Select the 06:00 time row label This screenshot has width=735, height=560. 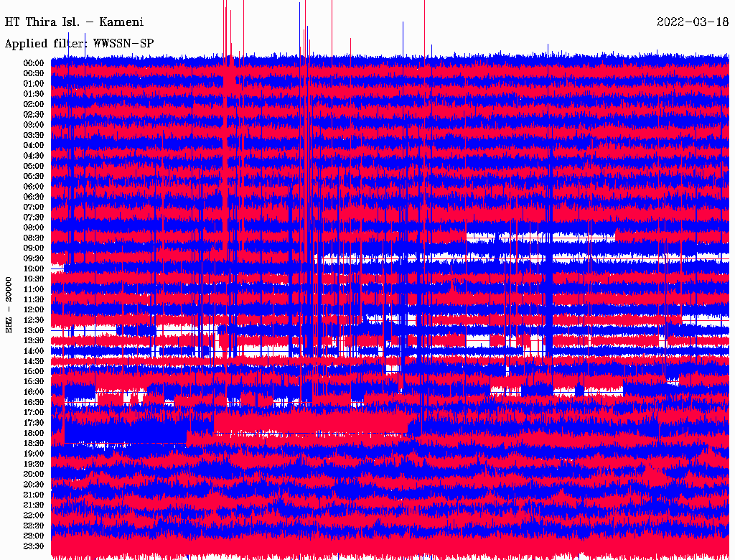point(34,187)
